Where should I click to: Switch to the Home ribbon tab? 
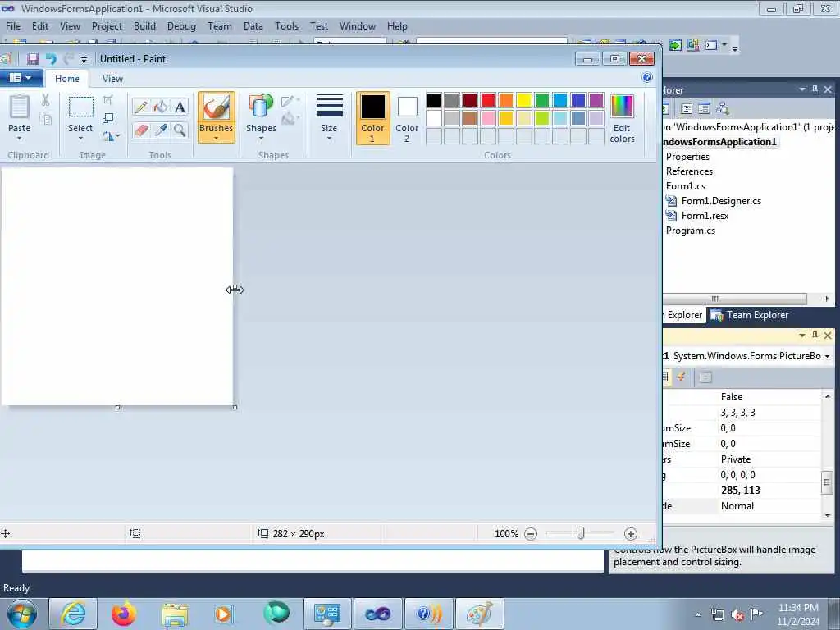coord(67,79)
